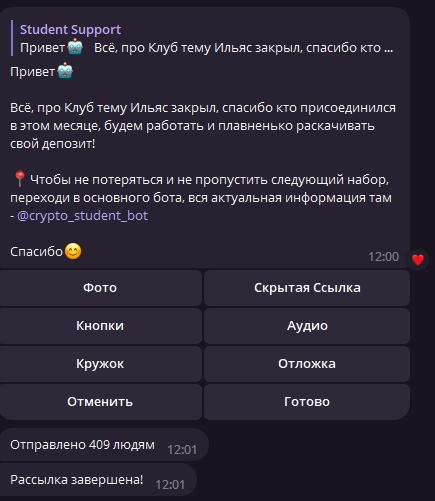
Task: Confirm with the Готово button
Action: (x=307, y=402)
